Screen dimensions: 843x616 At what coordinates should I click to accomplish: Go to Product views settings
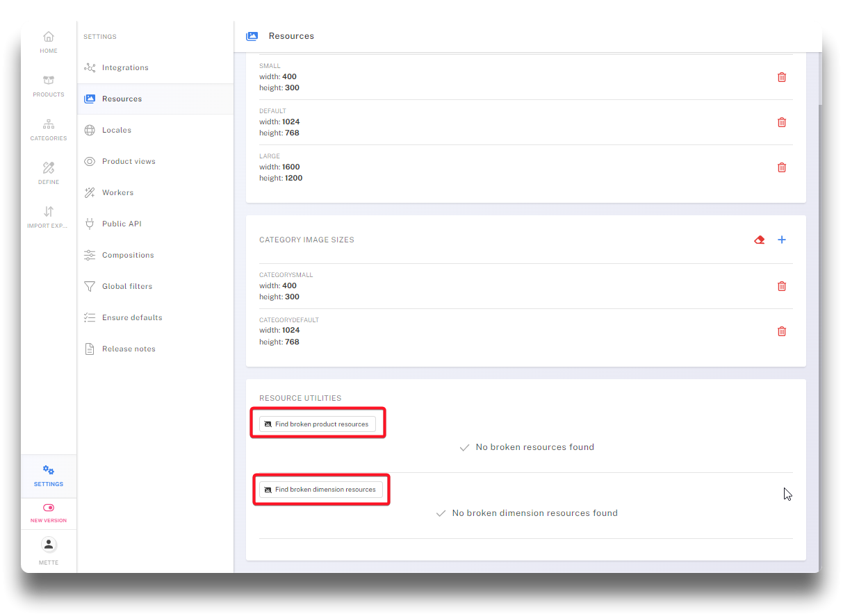[x=129, y=161]
